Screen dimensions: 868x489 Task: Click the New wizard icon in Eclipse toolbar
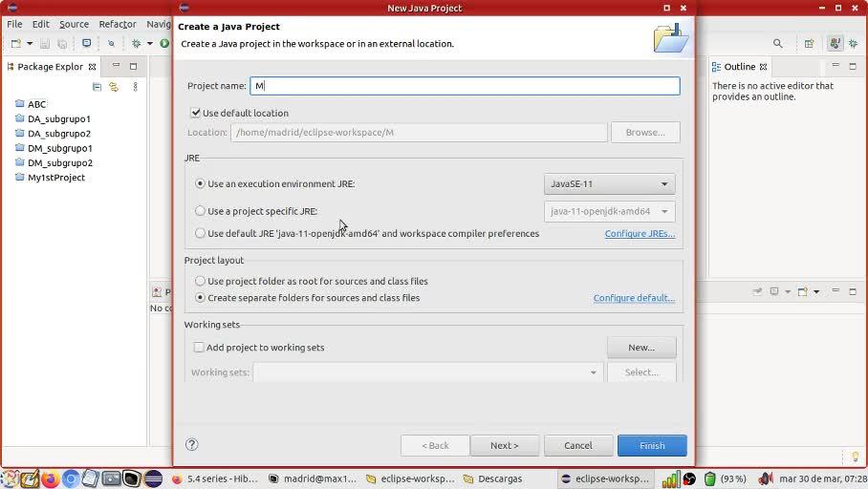[16, 43]
